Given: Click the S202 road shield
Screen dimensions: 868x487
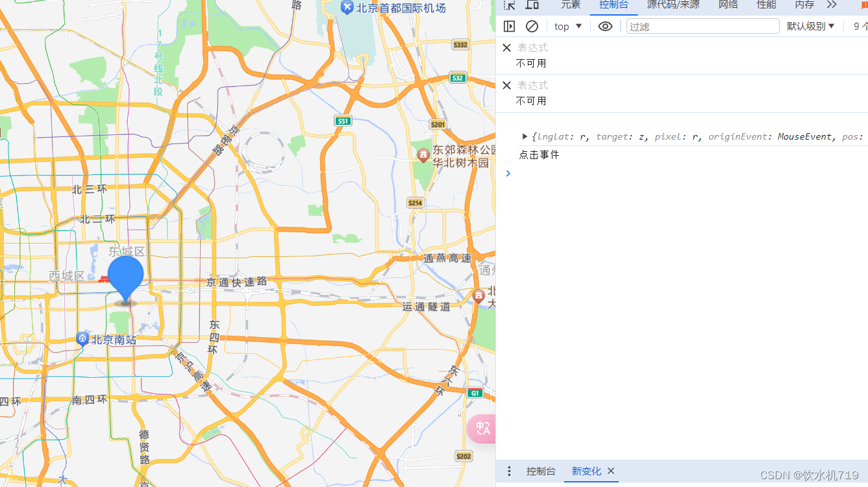Looking at the screenshot, I should [464, 456].
